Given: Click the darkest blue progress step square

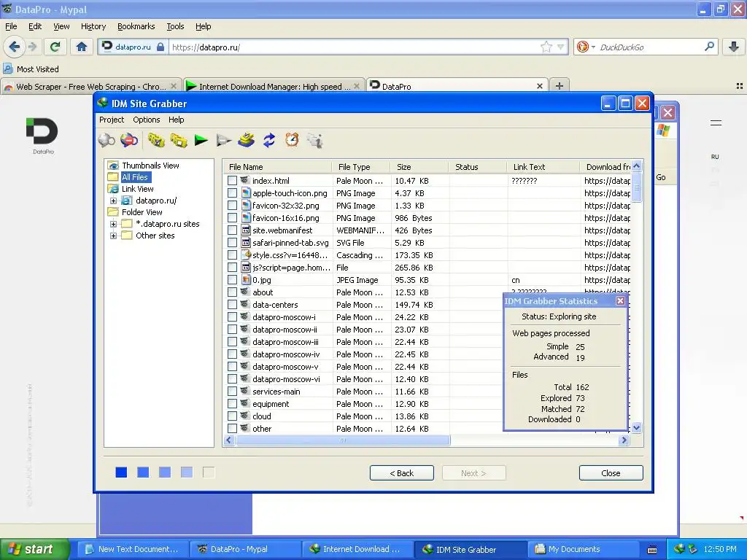Looking at the screenshot, I should [x=121, y=472].
